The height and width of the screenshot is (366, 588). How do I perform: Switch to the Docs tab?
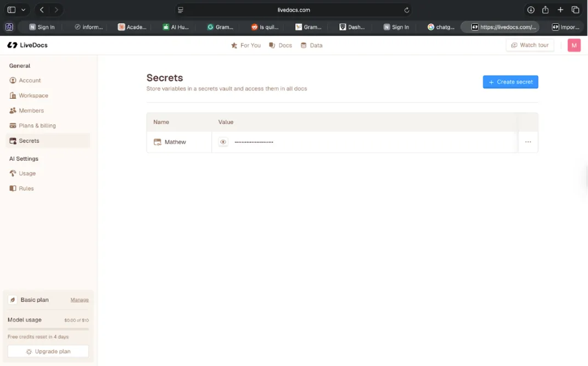280,46
